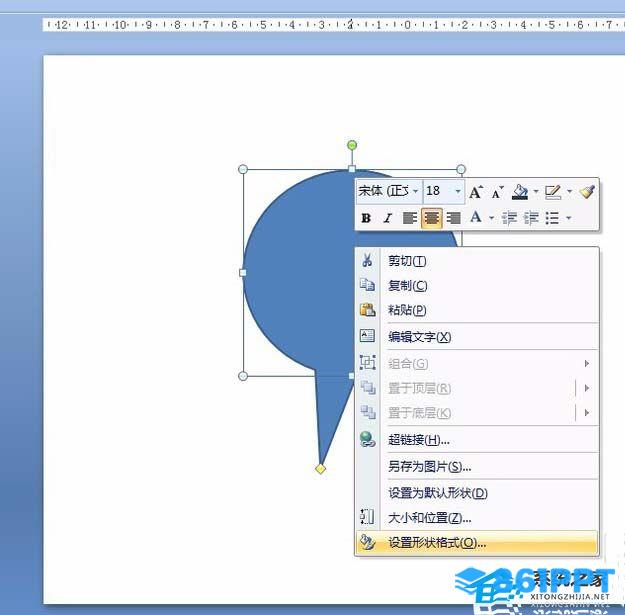
Task: Click the top-left corner resize handle
Action: 243,169
